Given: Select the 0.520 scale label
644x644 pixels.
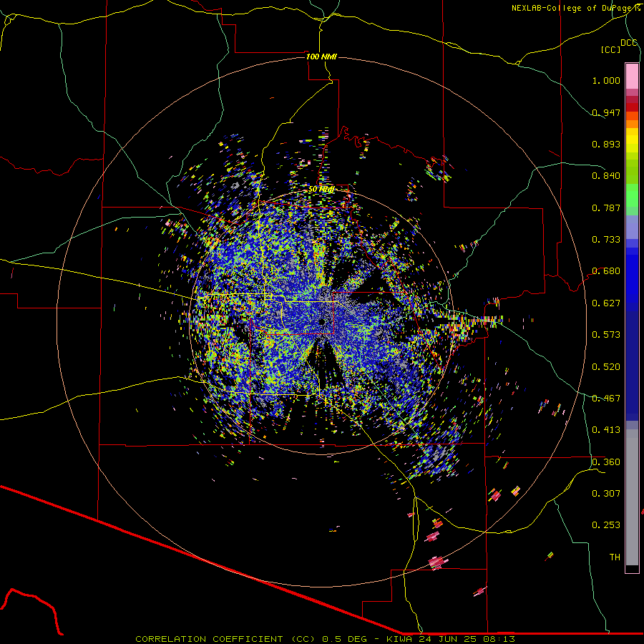Looking at the screenshot, I should click(606, 367).
